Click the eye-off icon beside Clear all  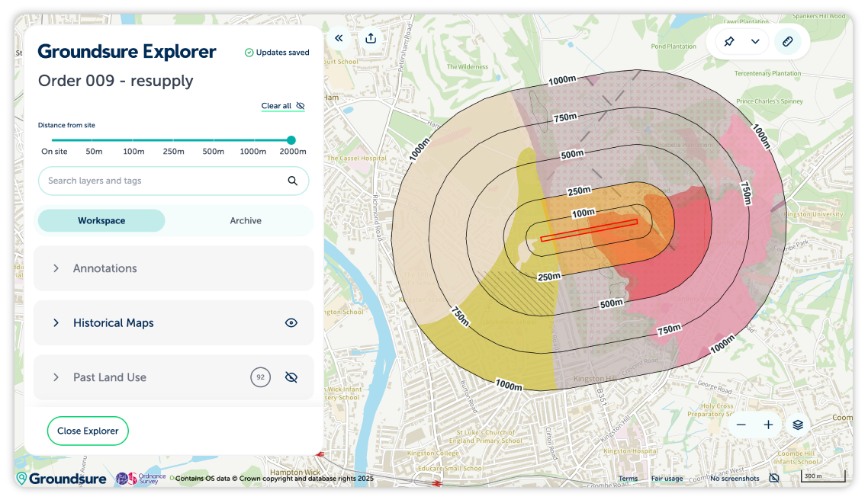[300, 106]
